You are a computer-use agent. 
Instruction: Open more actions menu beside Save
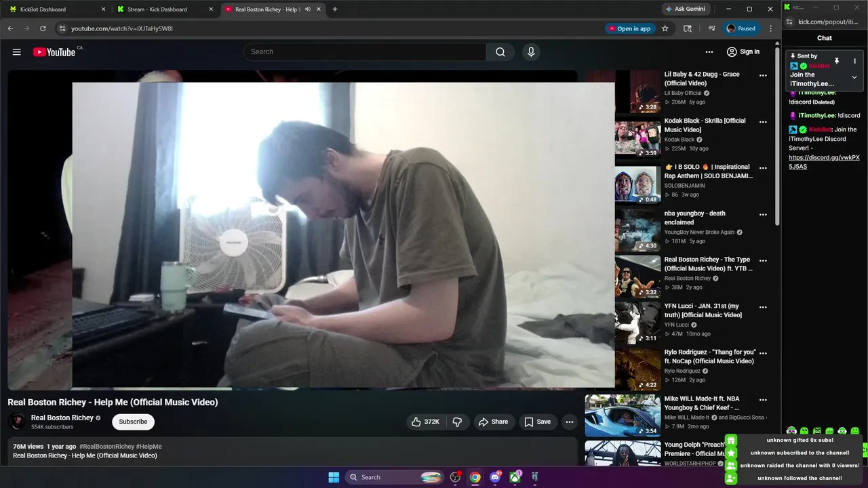point(570,422)
